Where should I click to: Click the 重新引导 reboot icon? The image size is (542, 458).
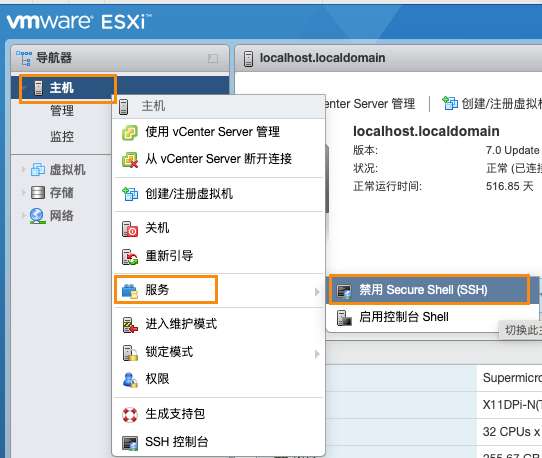[x=130, y=257]
